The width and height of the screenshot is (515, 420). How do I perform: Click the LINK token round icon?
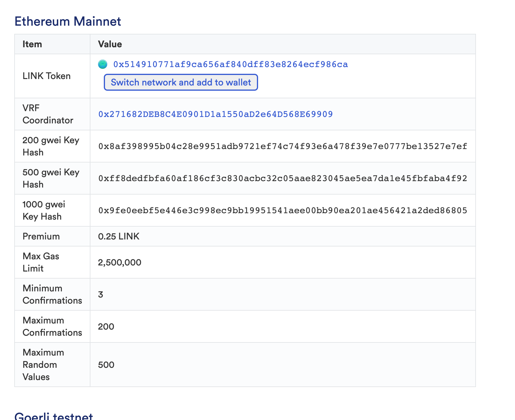(x=103, y=64)
